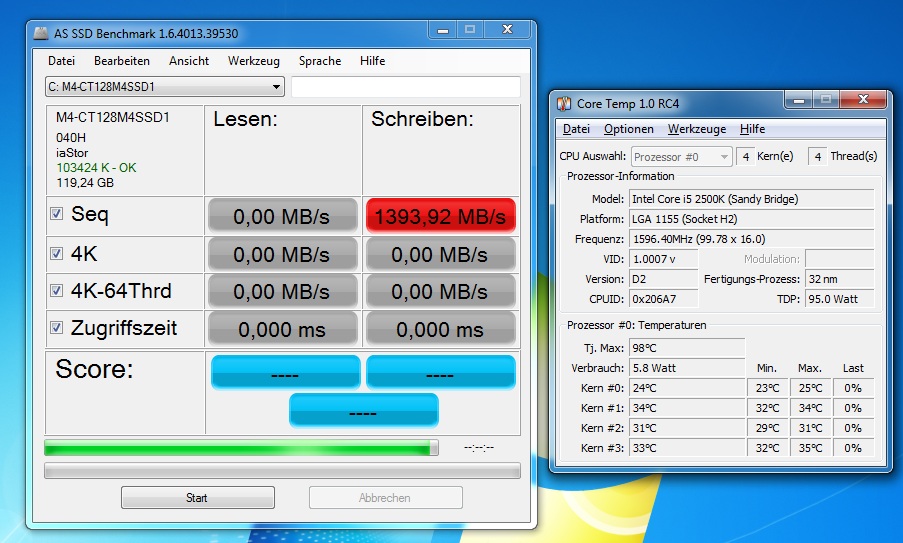Click the TDP value 95.0 Watt

(x=840, y=299)
